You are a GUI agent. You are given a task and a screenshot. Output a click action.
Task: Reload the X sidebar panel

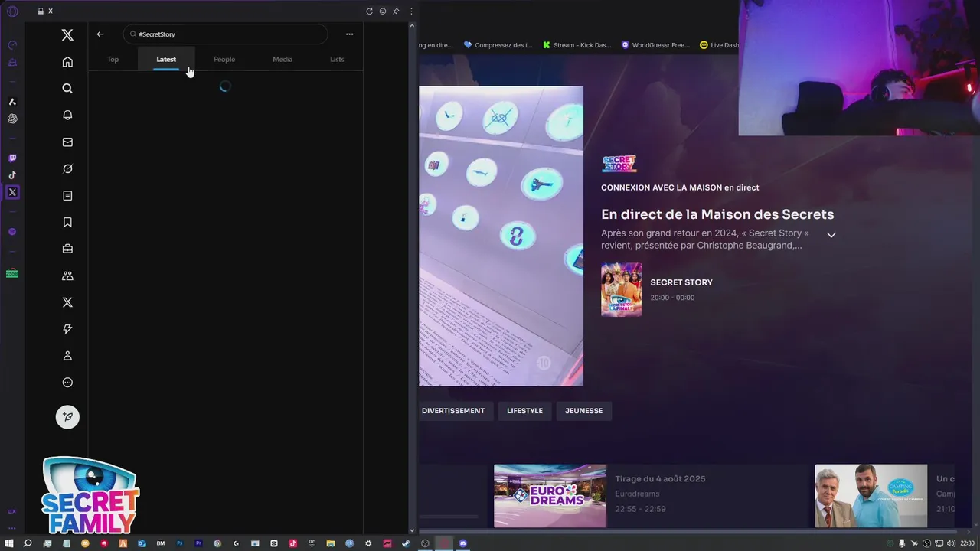point(370,11)
